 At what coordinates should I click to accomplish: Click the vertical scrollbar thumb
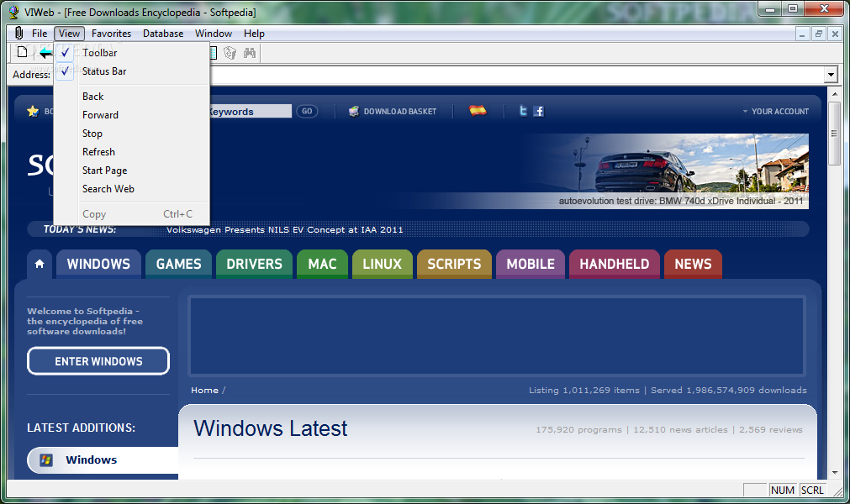click(x=835, y=133)
